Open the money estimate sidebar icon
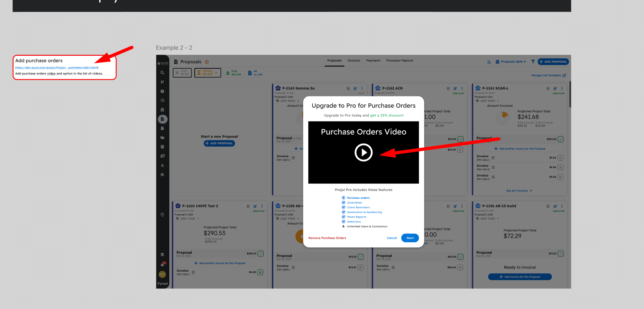The height and width of the screenshot is (309, 644). coord(162,110)
